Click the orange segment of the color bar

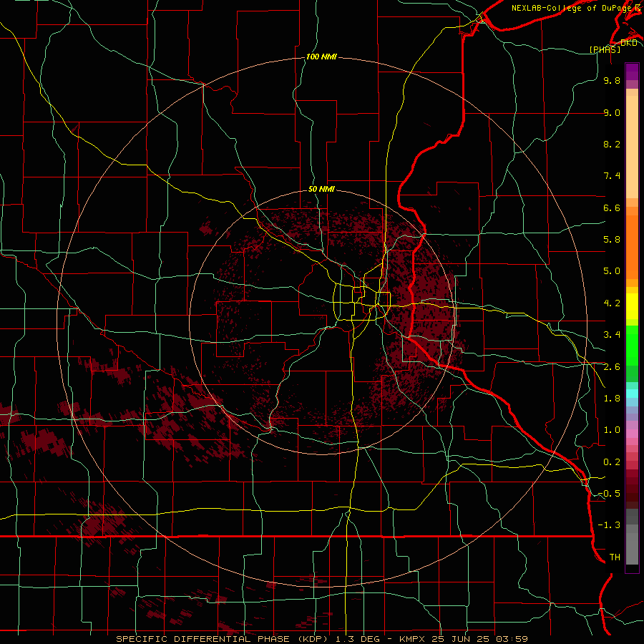click(632, 247)
